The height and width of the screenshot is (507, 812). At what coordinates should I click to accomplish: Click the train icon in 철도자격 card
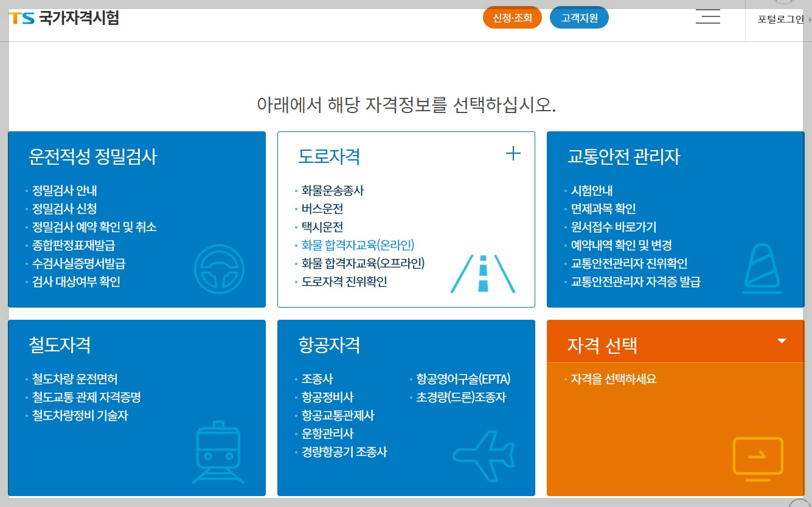tap(218, 453)
